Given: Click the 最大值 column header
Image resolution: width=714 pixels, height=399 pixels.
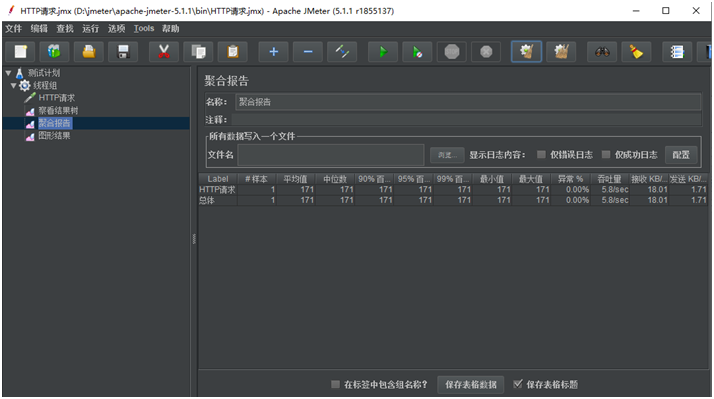Looking at the screenshot, I should [x=531, y=179].
